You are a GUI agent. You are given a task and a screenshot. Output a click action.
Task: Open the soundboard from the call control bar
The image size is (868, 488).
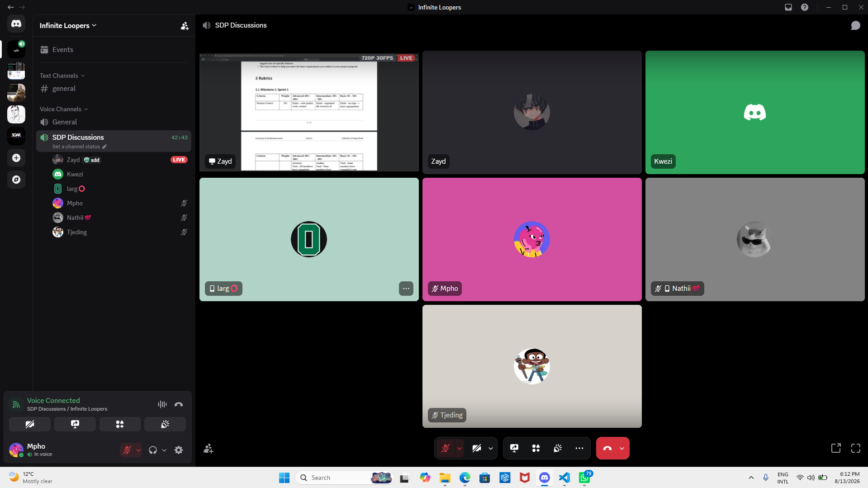[x=558, y=448]
